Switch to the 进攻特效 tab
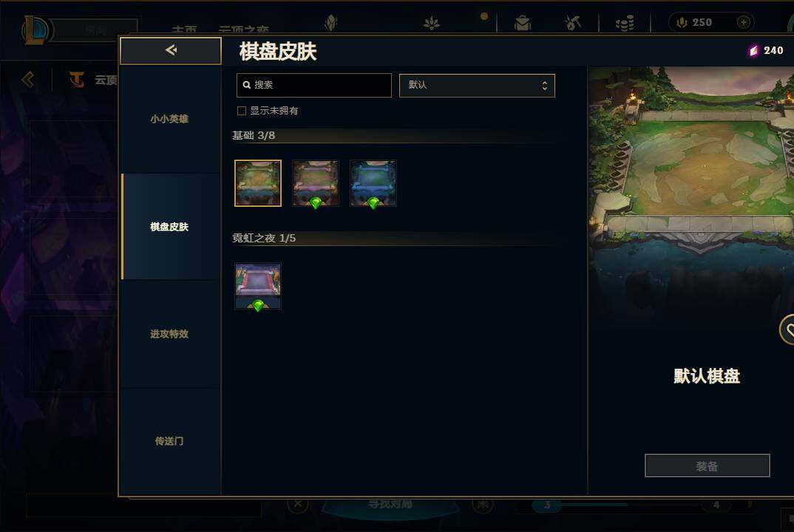The image size is (794, 532). pyautogui.click(x=169, y=334)
